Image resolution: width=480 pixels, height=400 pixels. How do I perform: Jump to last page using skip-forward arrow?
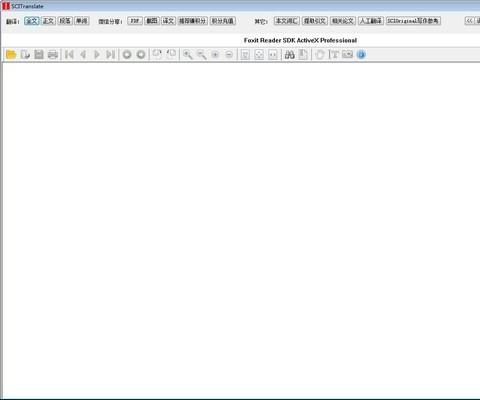click(x=110, y=54)
